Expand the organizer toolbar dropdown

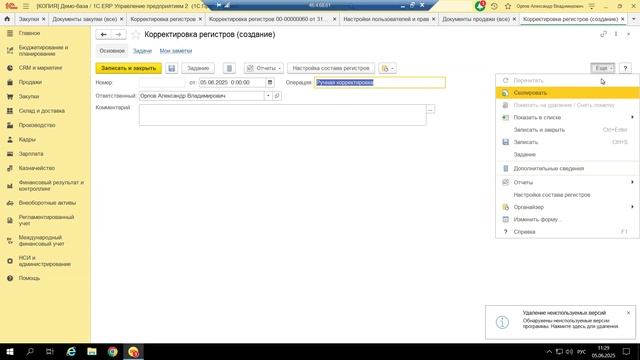(x=387, y=68)
